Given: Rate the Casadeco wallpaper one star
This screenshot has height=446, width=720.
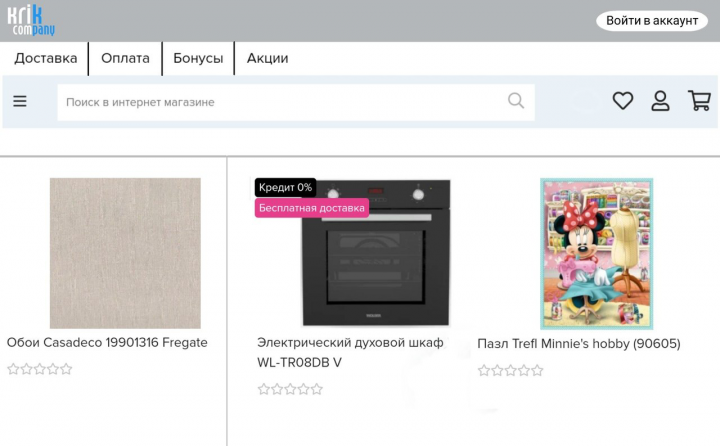Looking at the screenshot, I should pos(13,369).
